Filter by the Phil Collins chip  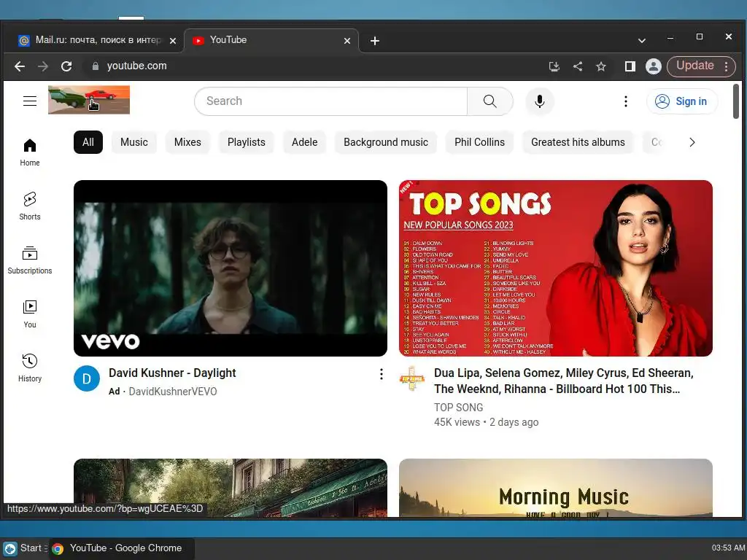pos(479,142)
